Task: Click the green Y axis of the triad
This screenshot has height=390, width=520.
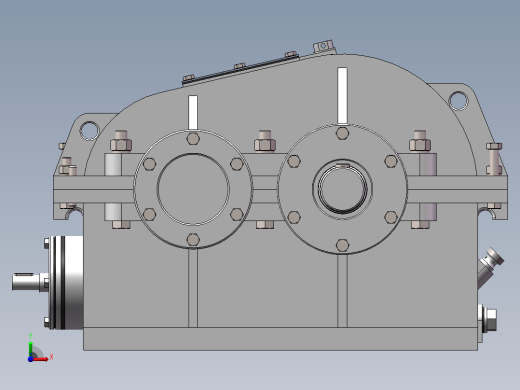Action: [30, 349]
